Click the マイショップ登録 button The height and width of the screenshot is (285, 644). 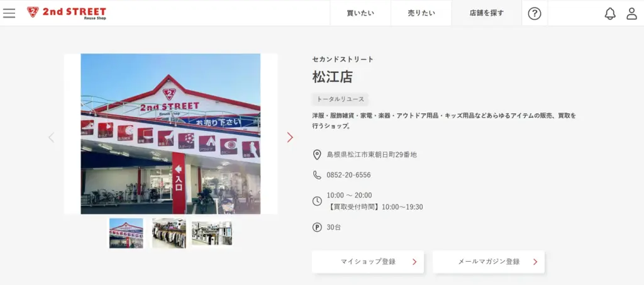[x=367, y=262]
